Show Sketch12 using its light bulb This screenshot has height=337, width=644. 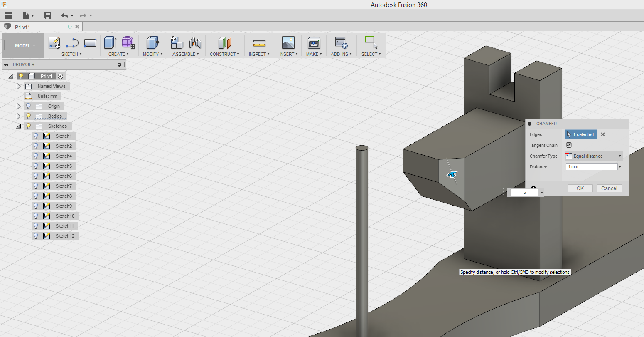point(36,236)
